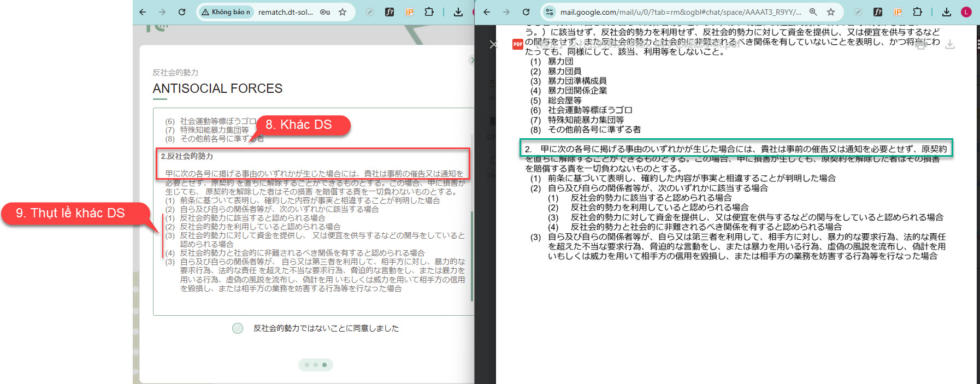Open the Extensions puzzle menu in left browser
This screenshot has width=980, height=384.
click(429, 12)
